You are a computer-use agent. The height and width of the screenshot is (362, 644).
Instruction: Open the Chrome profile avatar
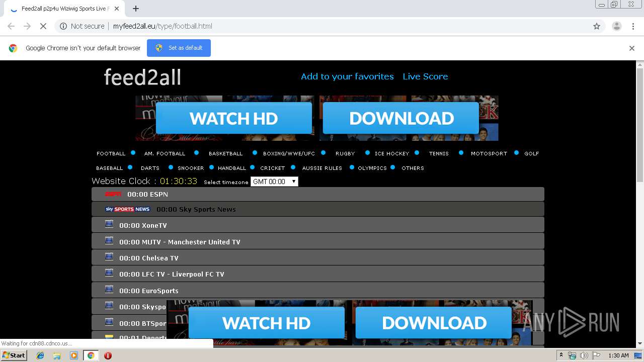point(616,26)
